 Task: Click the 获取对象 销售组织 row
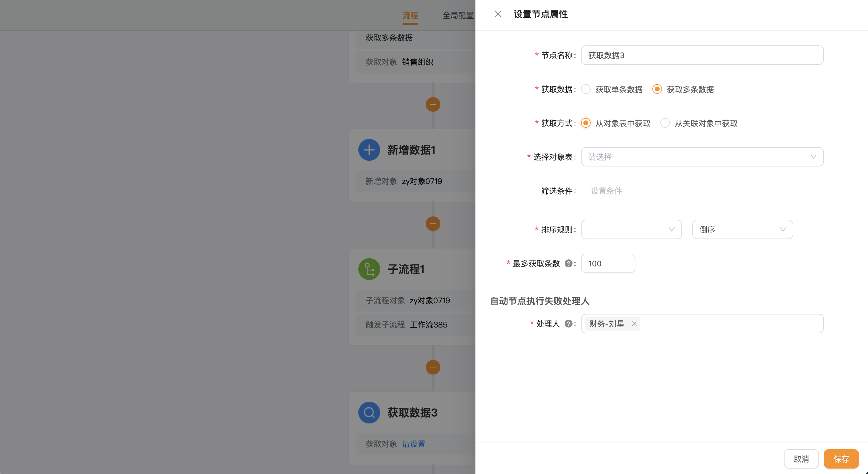(416, 62)
